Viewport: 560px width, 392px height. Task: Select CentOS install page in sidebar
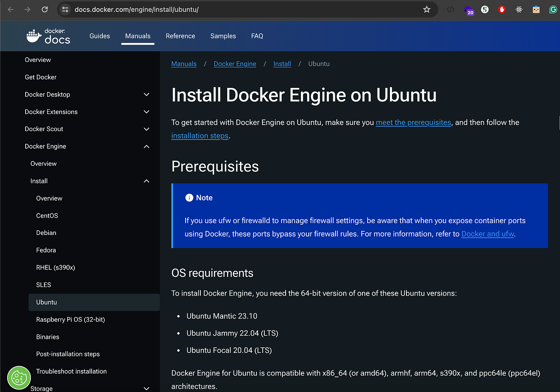coord(47,216)
